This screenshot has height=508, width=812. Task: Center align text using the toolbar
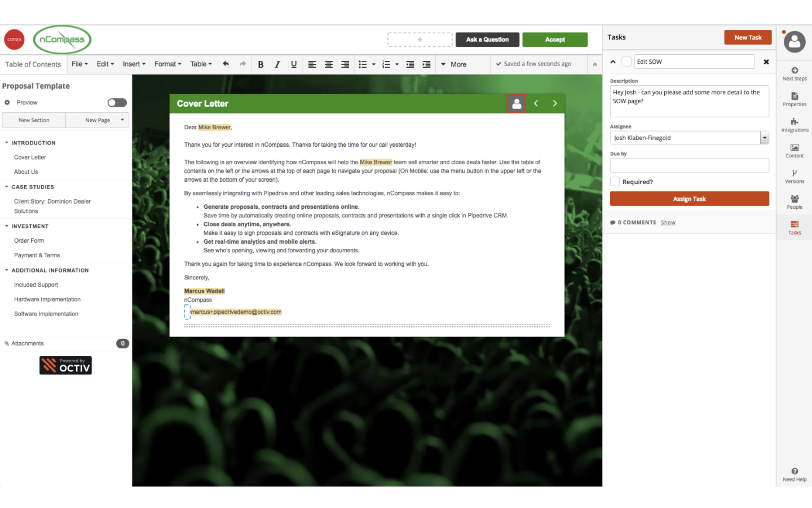click(x=329, y=64)
